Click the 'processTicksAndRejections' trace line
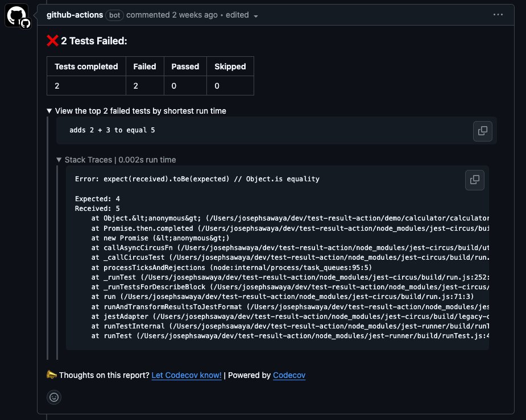Image resolution: width=526 pixels, height=420 pixels. [231, 268]
